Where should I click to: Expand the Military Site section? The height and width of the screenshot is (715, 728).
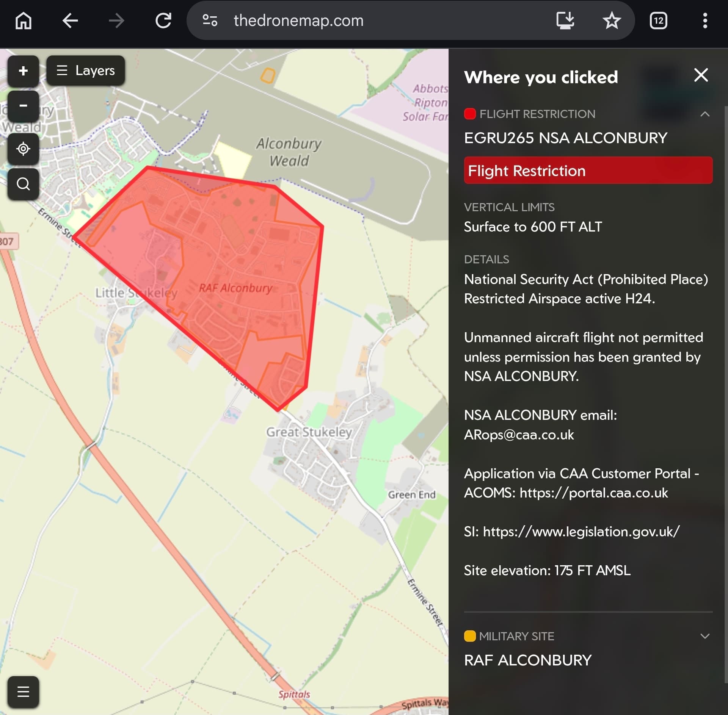704,636
